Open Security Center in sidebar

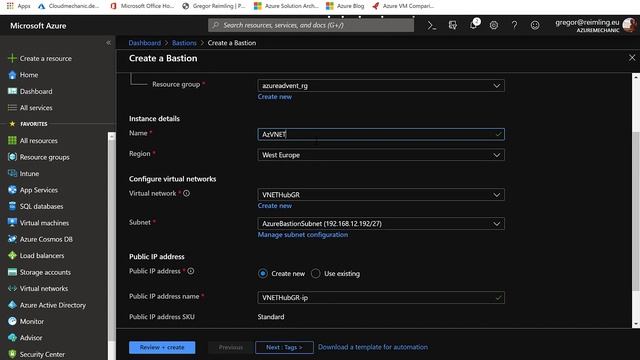tap(42, 354)
